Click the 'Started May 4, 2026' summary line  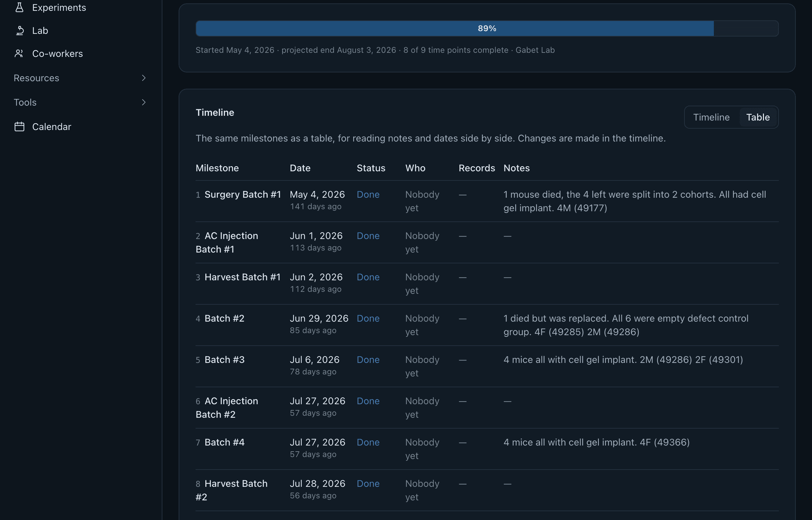pos(375,50)
